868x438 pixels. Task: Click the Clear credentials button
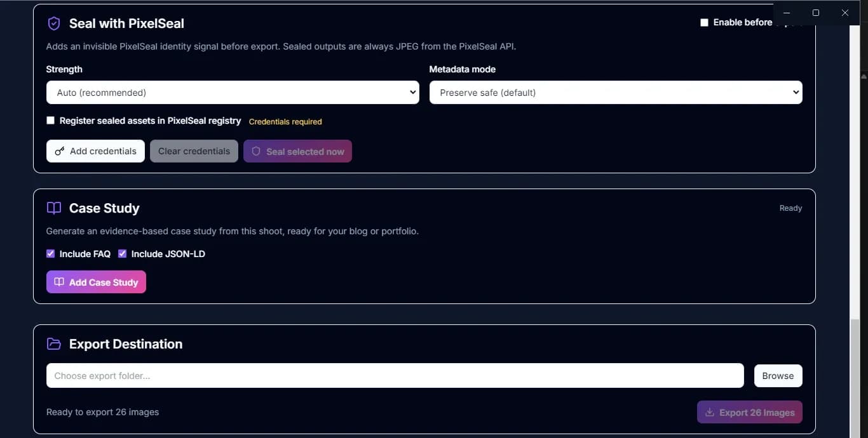click(194, 151)
